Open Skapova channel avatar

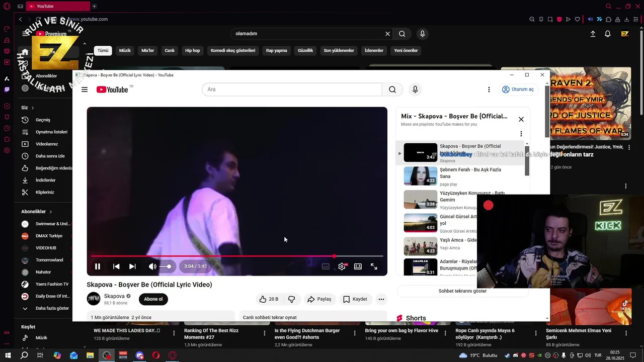pyautogui.click(x=94, y=299)
